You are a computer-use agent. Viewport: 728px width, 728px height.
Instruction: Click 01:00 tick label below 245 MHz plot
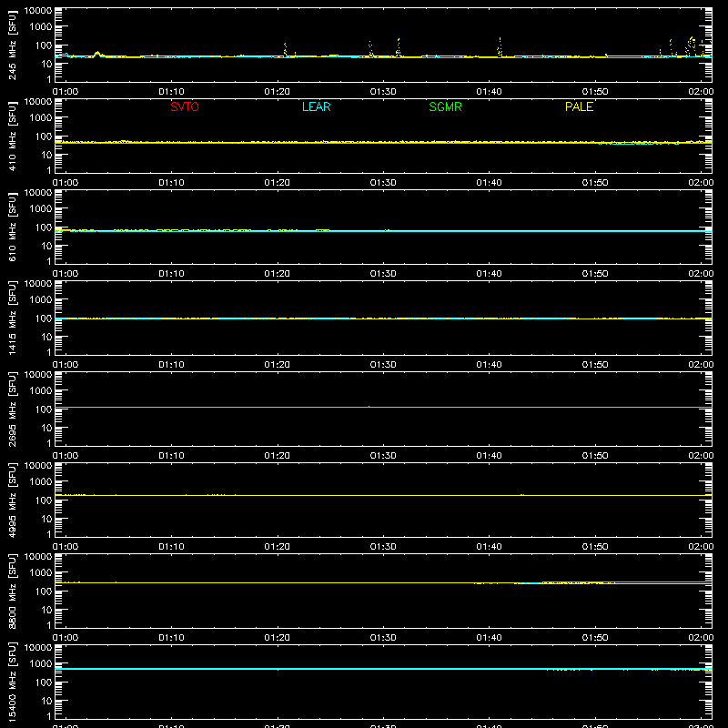66,92
